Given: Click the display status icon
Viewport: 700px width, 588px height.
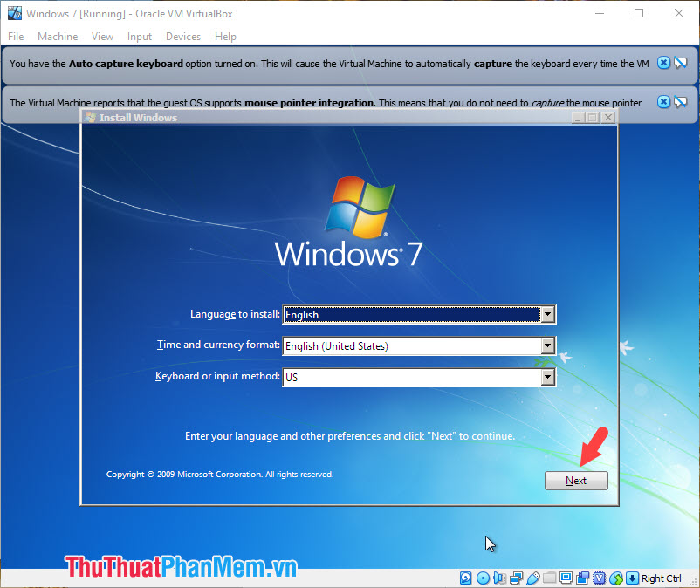Looking at the screenshot, I should 566,578.
